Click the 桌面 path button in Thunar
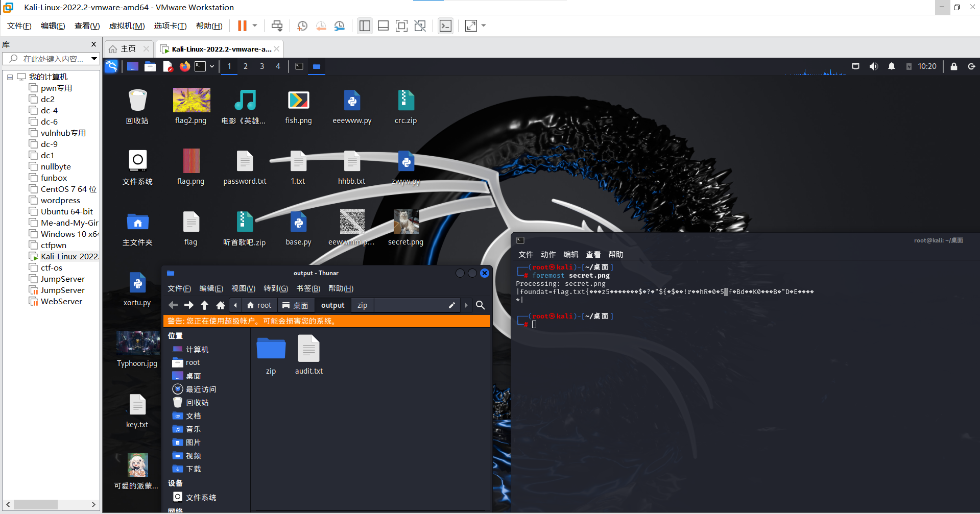The image size is (980, 514). (295, 305)
